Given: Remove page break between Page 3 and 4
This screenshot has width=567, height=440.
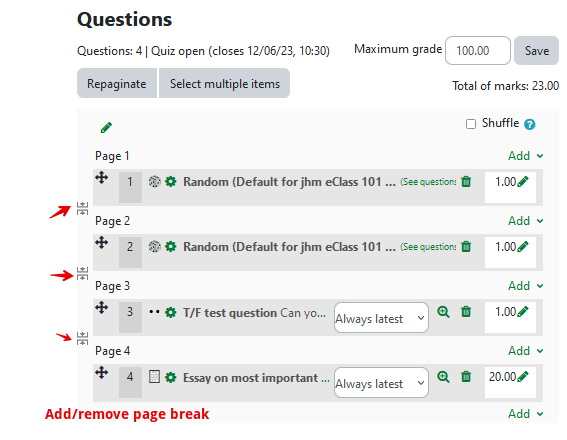Looking at the screenshot, I should click(82, 338).
